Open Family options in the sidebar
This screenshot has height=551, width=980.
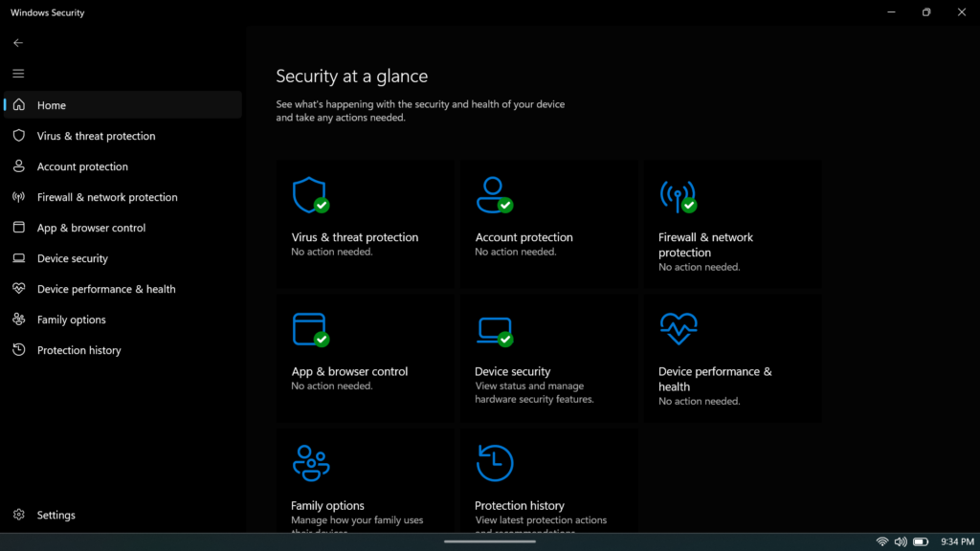pos(122,320)
